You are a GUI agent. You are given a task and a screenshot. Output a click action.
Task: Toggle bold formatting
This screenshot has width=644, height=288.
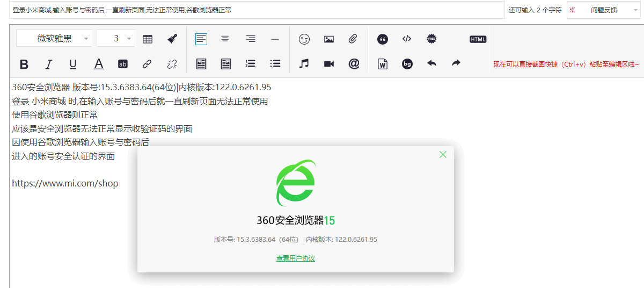(24, 64)
